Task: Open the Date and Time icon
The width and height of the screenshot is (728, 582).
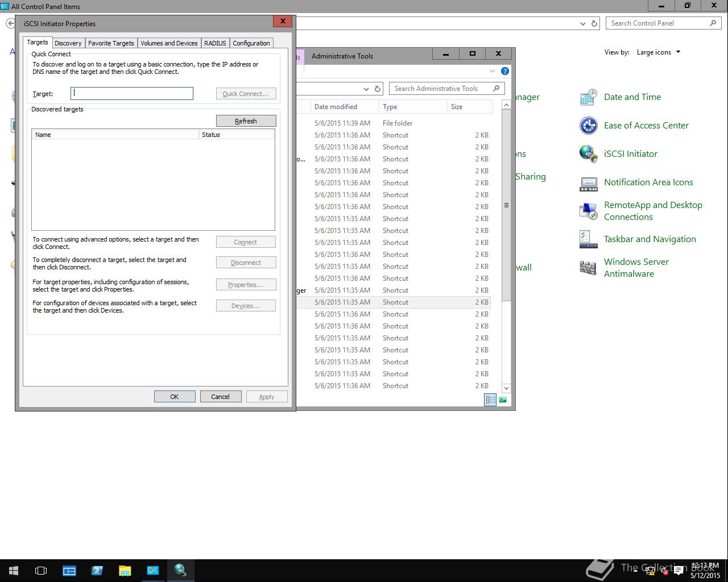Action: [588, 97]
